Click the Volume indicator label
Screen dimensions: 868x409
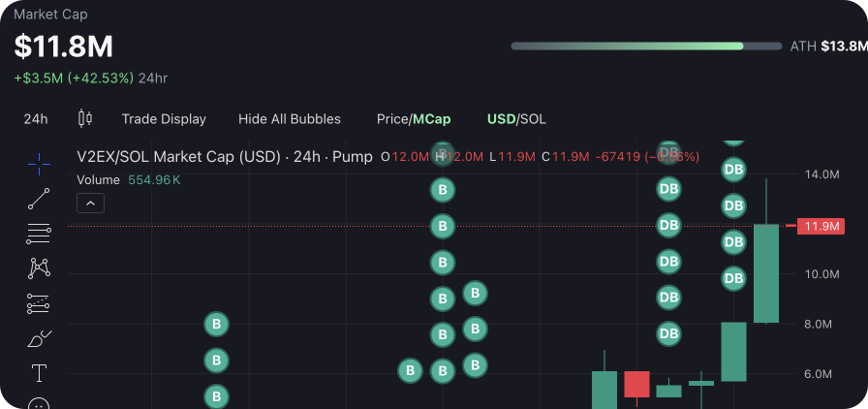(98, 179)
